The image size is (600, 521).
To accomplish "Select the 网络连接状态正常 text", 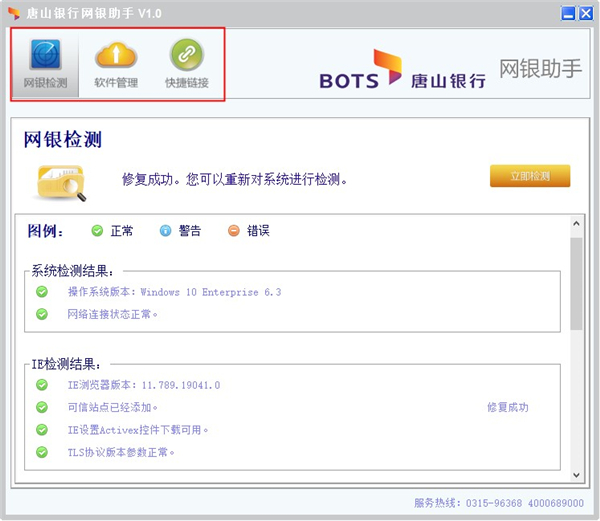I will point(112,314).
